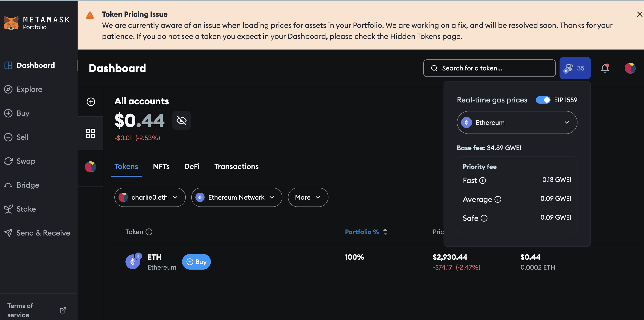Viewport: 644px width, 320px height.
Task: Open the grid overview icon in account rail
Action: coord(90,133)
